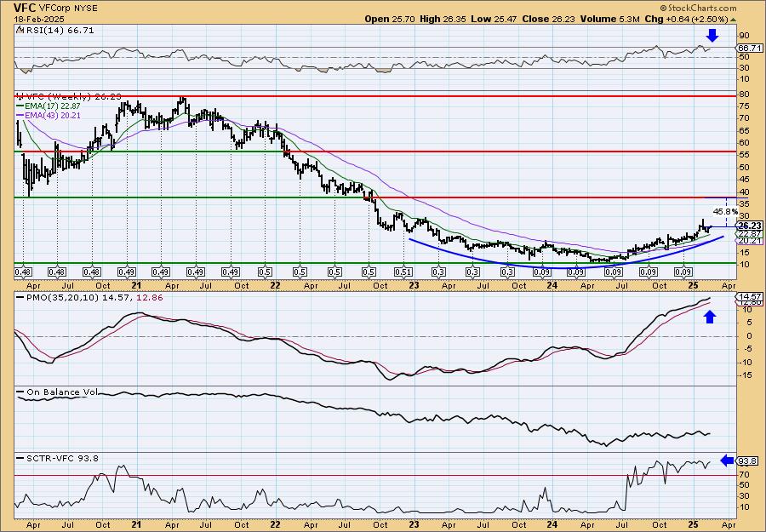This screenshot has width=766, height=532.
Task: Click year 23 on the price panel time axis
Action: [x=414, y=285]
